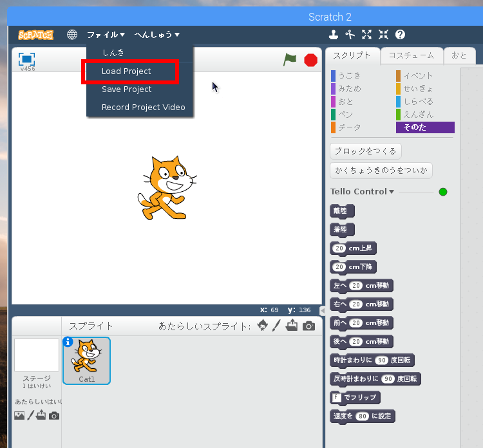483x448 pixels.
Task: Edit the 20 value in cm上昇 block
Action: (x=339, y=248)
